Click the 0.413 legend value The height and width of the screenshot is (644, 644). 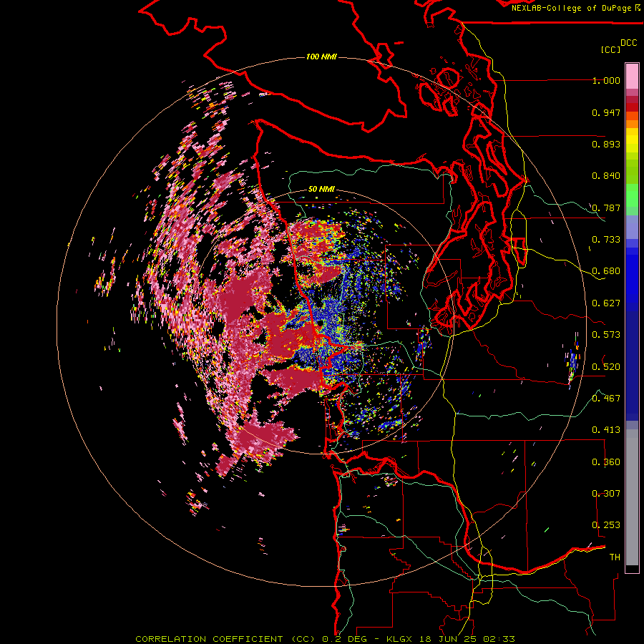point(606,430)
